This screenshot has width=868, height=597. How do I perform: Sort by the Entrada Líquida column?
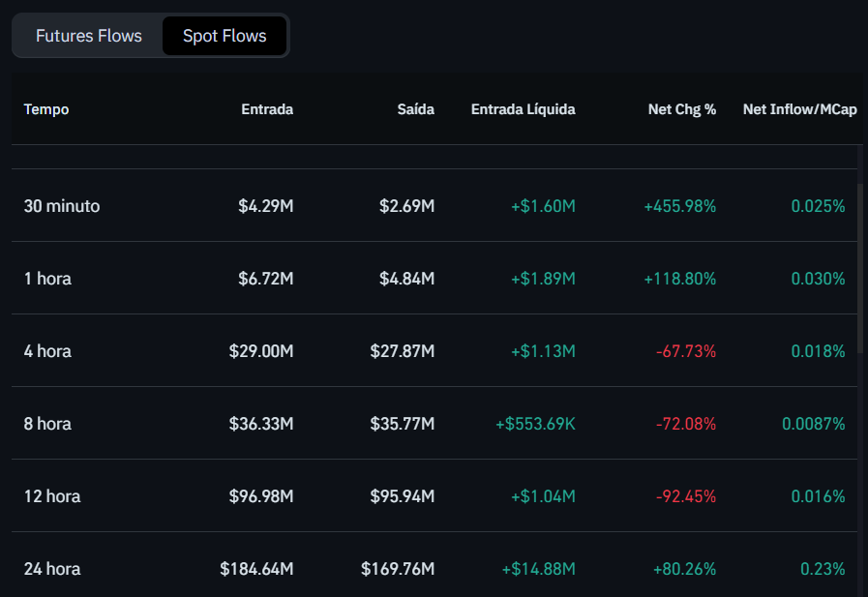(x=523, y=109)
